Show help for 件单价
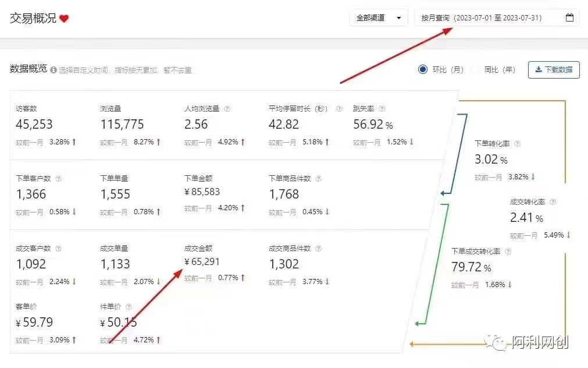The height and width of the screenshot is (368, 588). 129,306
